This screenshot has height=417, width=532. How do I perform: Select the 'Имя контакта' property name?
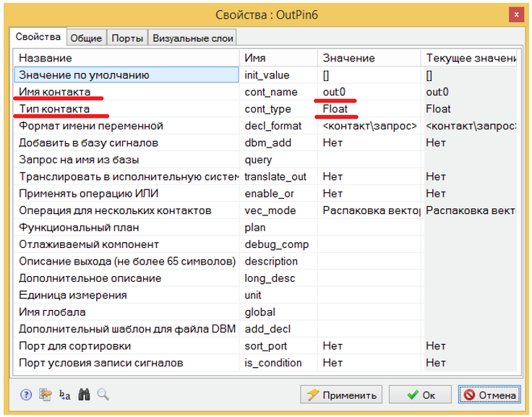click(126, 92)
